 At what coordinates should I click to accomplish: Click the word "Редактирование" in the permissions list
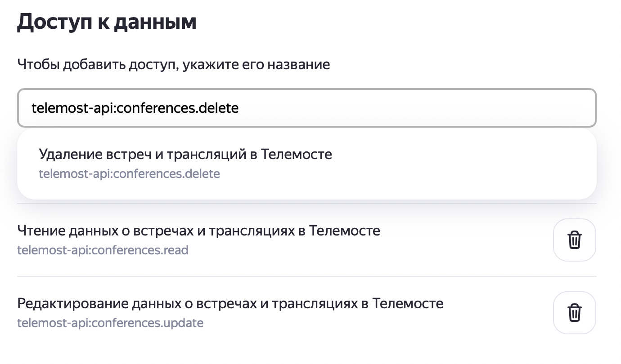pyautogui.click(x=73, y=304)
